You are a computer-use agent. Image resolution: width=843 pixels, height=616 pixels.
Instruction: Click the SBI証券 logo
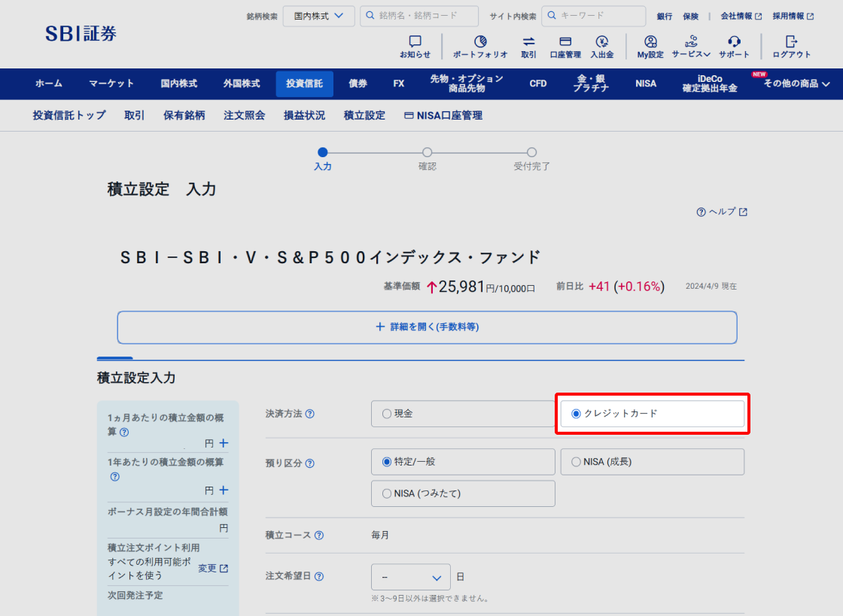(x=81, y=33)
